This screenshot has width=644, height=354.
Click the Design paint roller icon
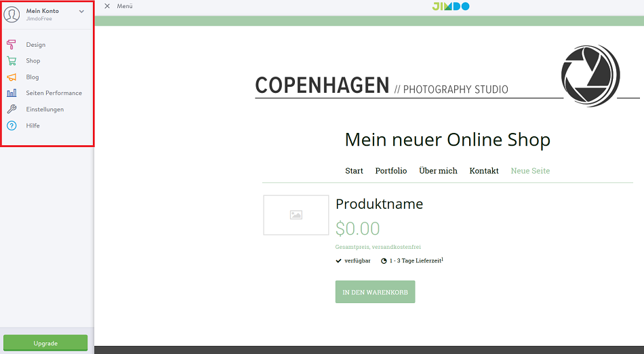pyautogui.click(x=12, y=44)
